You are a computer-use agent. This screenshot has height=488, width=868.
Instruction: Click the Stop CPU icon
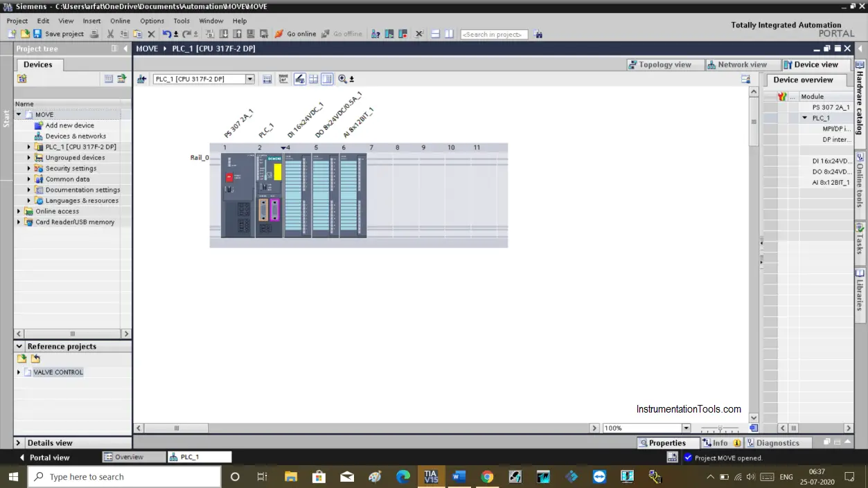click(x=402, y=34)
